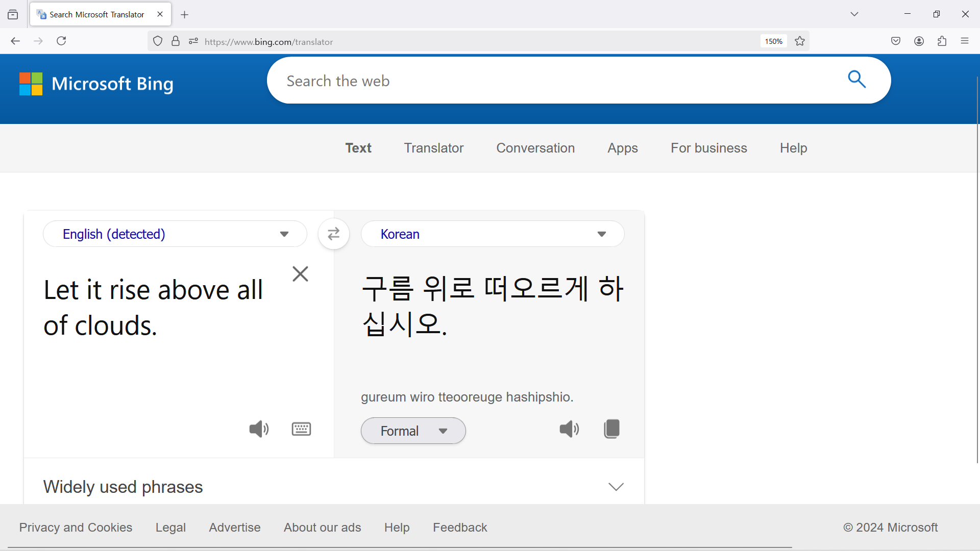This screenshot has height=551, width=980.
Task: Open Korean target language dropdown
Action: [492, 234]
